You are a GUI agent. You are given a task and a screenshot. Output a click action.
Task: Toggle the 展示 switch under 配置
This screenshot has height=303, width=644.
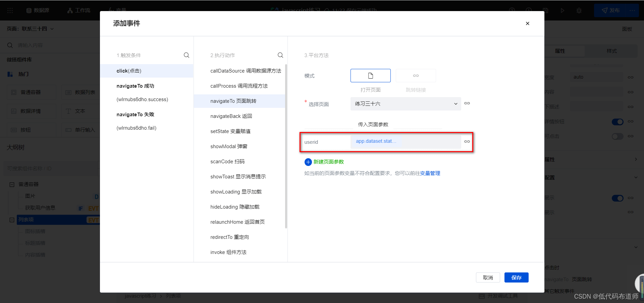(x=617, y=198)
